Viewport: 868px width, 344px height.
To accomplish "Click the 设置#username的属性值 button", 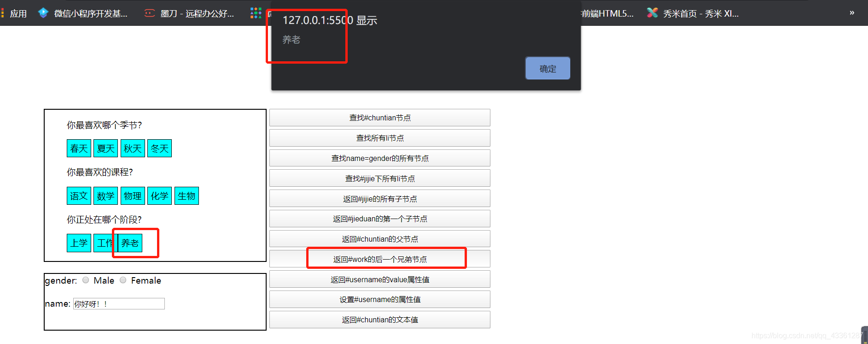I will point(380,299).
